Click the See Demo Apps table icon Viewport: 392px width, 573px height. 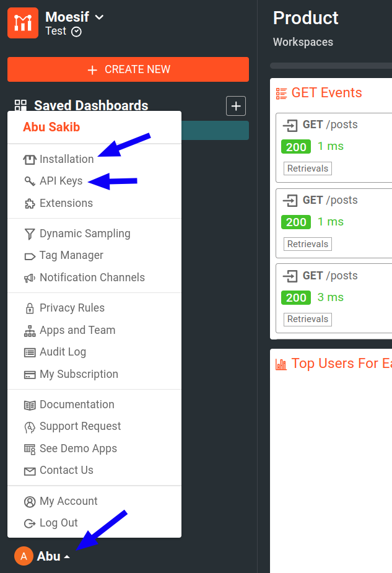(x=30, y=449)
